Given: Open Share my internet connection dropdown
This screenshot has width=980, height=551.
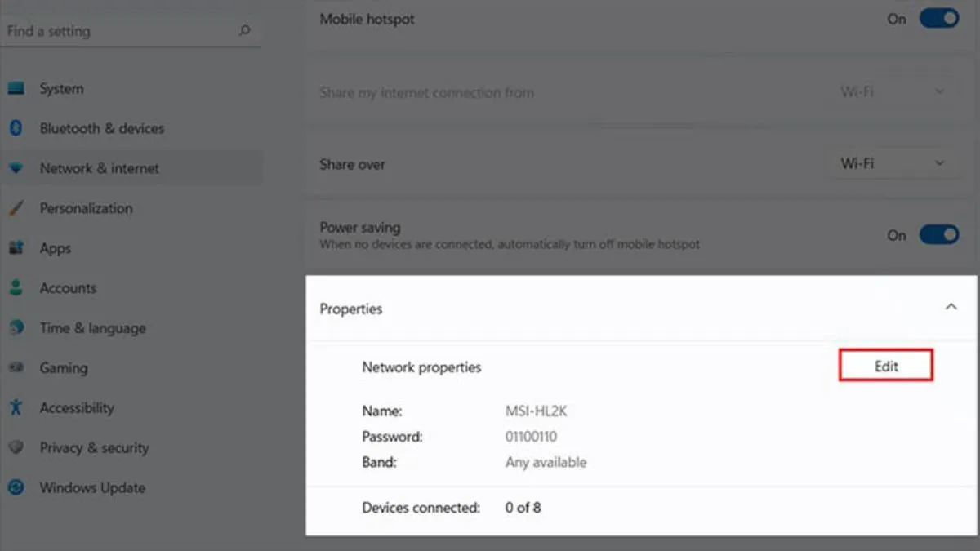Looking at the screenshot, I should [893, 91].
